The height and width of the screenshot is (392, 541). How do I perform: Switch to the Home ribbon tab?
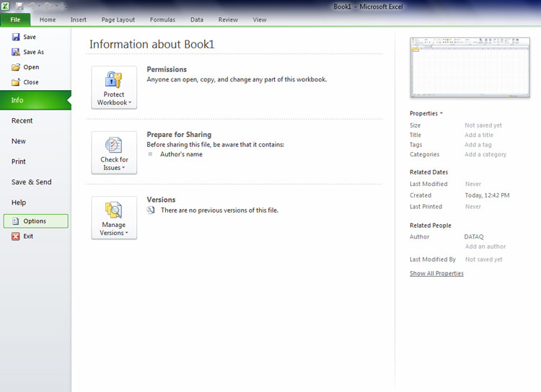(x=48, y=19)
